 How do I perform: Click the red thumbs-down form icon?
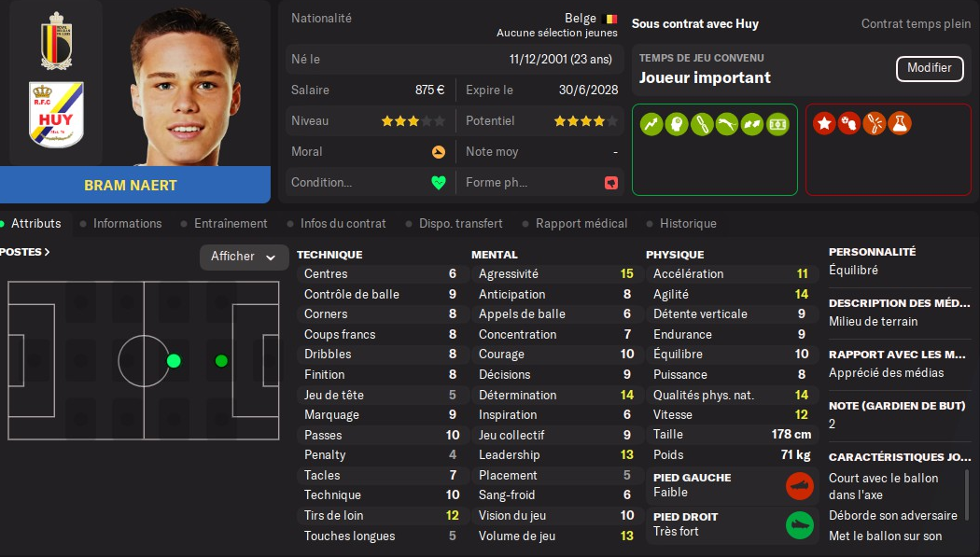[611, 183]
